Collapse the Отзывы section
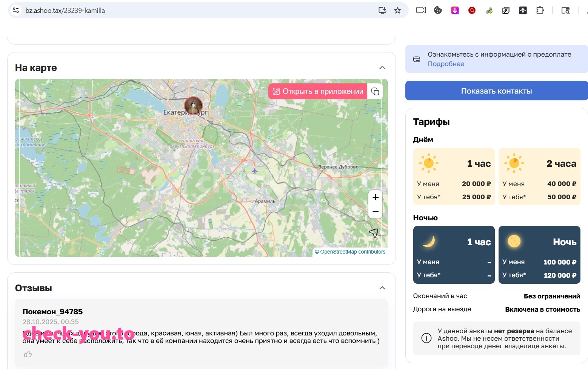This screenshot has height=369, width=588. point(382,288)
